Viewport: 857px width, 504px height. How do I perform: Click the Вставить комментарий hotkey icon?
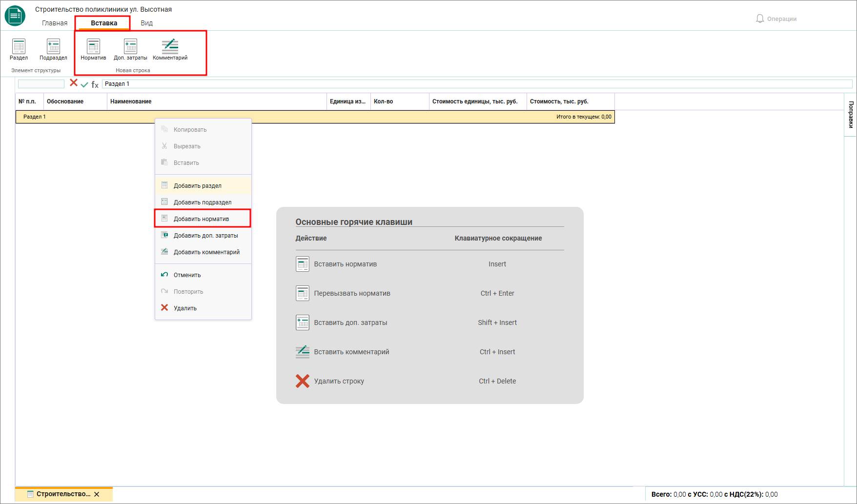(x=303, y=352)
